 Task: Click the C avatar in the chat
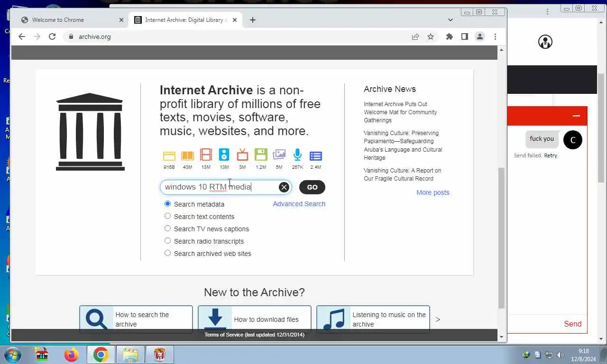tap(573, 140)
